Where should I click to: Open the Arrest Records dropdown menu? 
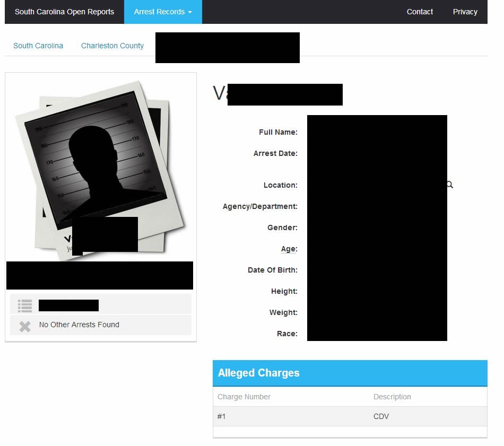pos(163,12)
